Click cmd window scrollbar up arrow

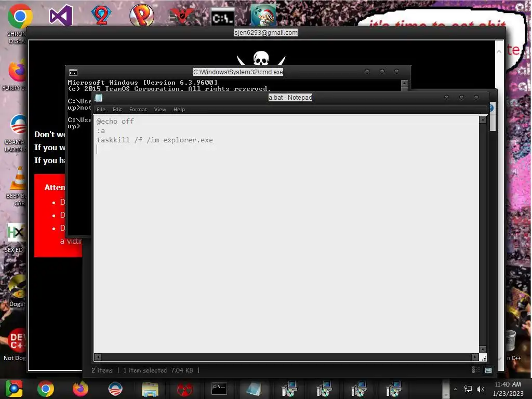404,84
